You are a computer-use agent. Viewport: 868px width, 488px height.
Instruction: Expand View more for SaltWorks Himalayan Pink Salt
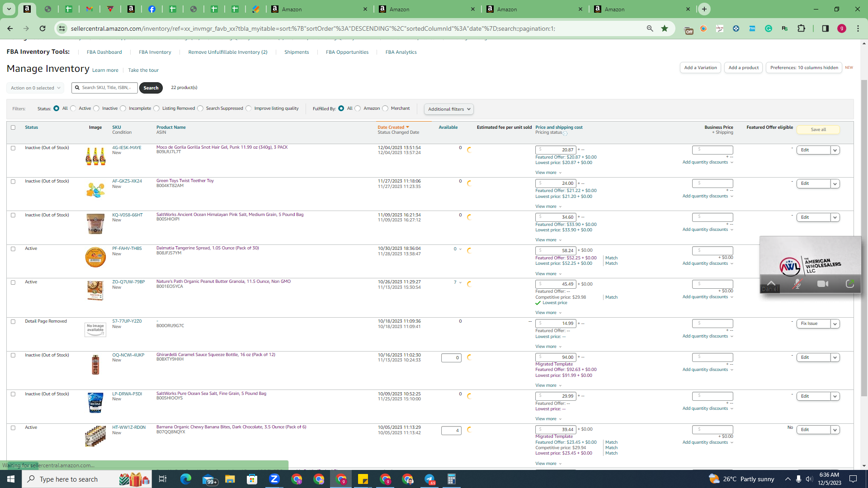[548, 240]
